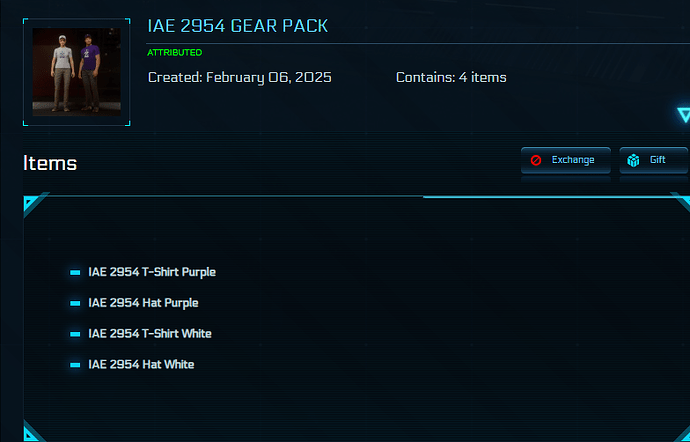Click the bottom-left corner bracket of Items panel
This screenshot has width=690, height=442.
tap(32, 432)
